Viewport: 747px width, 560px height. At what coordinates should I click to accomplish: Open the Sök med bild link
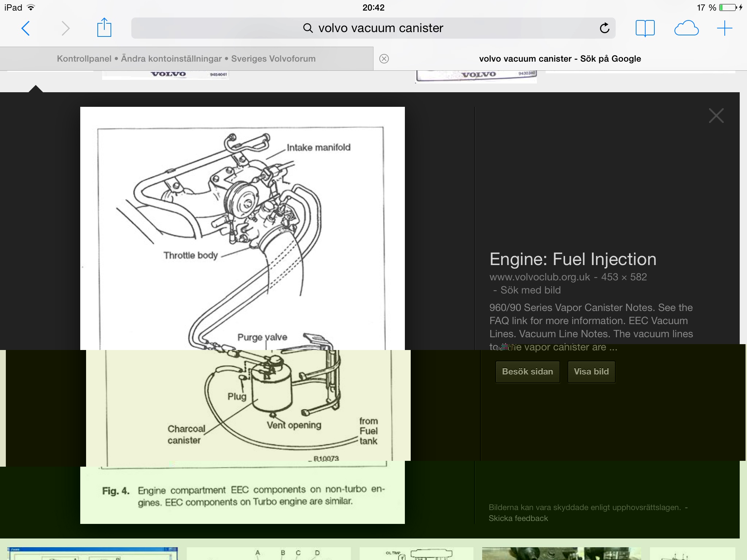tap(530, 290)
